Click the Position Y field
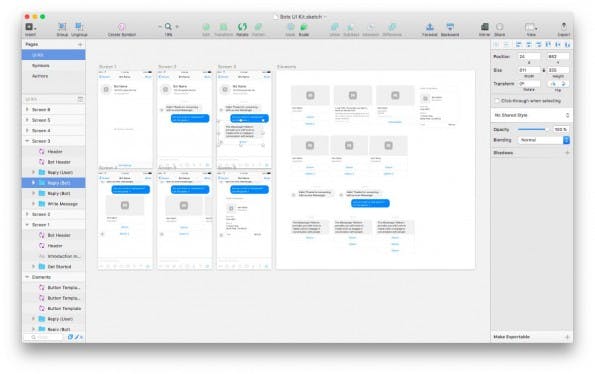 [558, 57]
